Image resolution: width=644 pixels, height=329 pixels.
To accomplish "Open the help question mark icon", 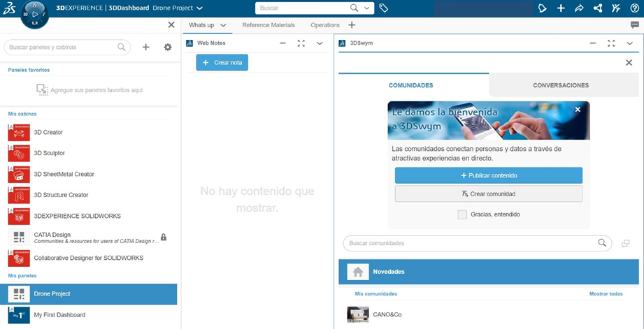I will pos(634,8).
